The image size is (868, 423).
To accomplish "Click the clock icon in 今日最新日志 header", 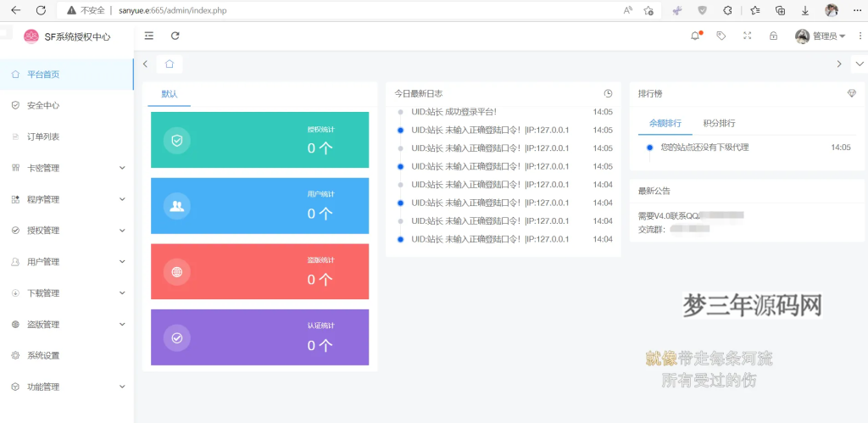I will (x=608, y=93).
